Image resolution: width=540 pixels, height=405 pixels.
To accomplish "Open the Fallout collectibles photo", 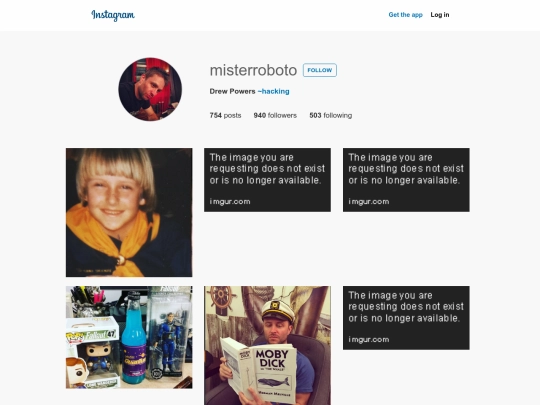I will (129, 337).
